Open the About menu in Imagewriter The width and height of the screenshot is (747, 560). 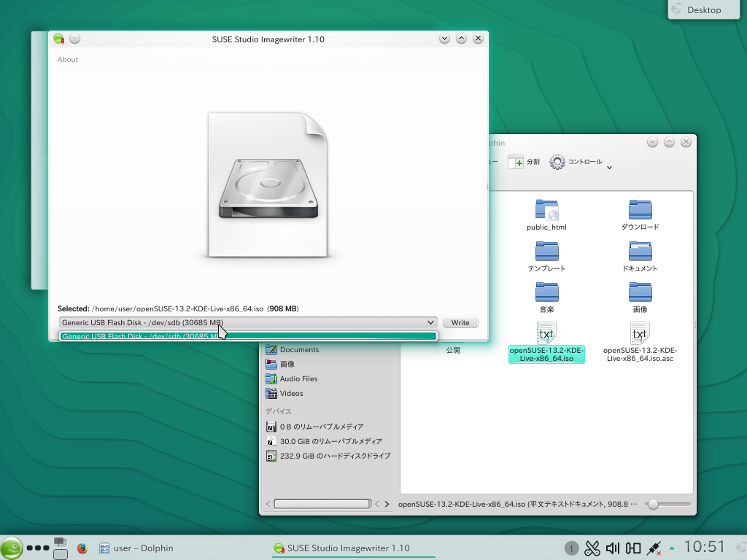click(x=68, y=60)
